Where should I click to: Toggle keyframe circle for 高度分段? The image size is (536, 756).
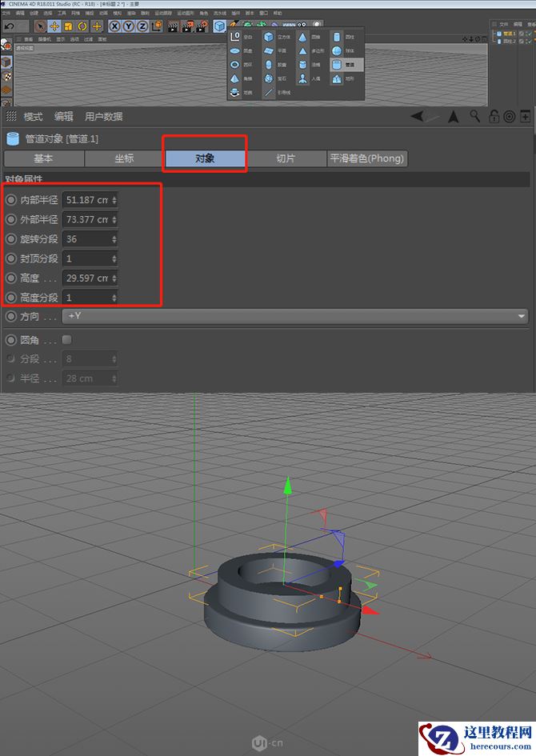tap(11, 298)
